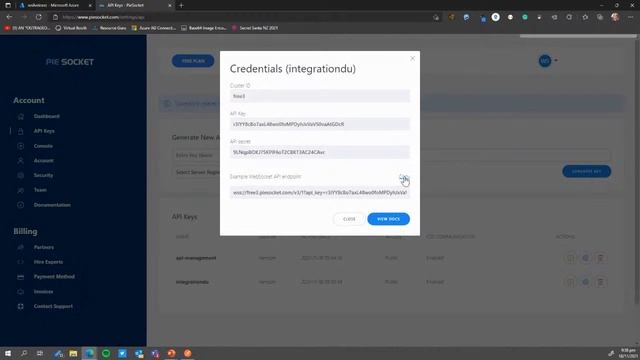Click the PieSocket logo
The image size is (640, 360).
[x=70, y=62]
